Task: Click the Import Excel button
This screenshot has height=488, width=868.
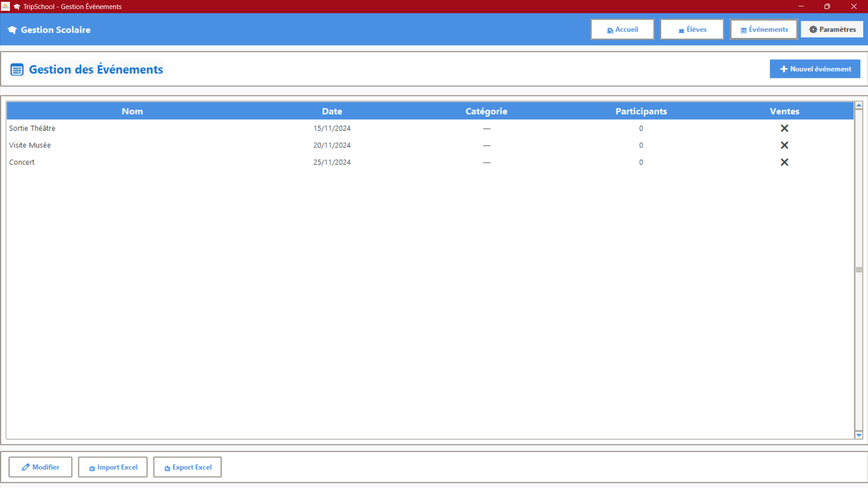Action: (113, 467)
